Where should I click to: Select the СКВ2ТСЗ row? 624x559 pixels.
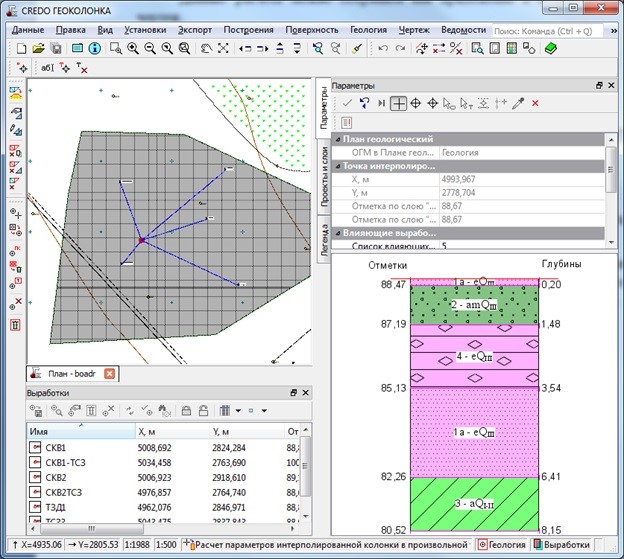pos(163,493)
